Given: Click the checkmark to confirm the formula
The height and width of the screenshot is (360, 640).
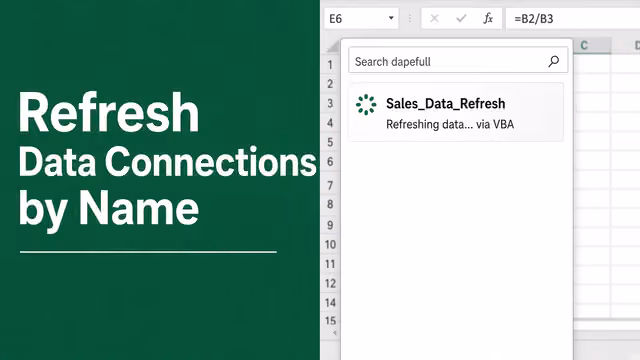Looking at the screenshot, I should 461,18.
